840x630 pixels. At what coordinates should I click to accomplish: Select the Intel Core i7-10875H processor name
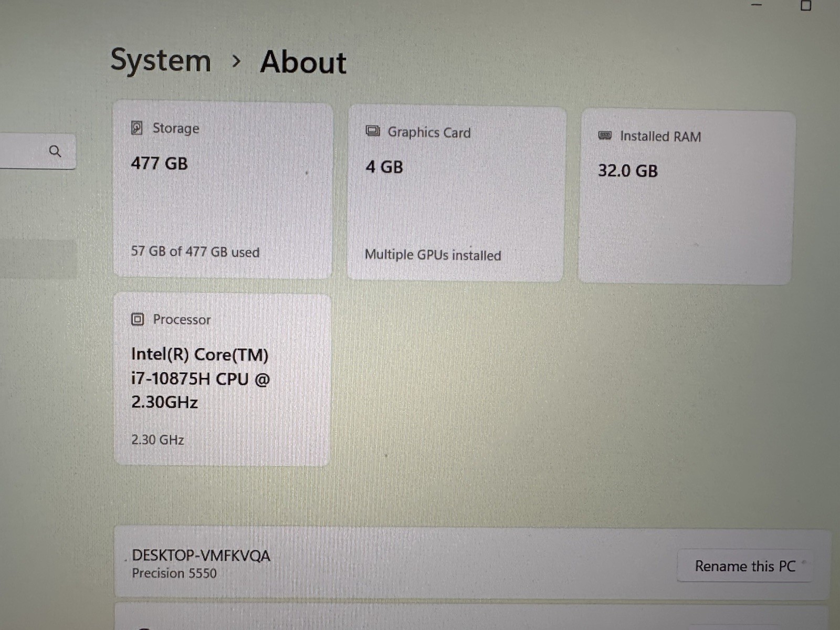pos(200,378)
